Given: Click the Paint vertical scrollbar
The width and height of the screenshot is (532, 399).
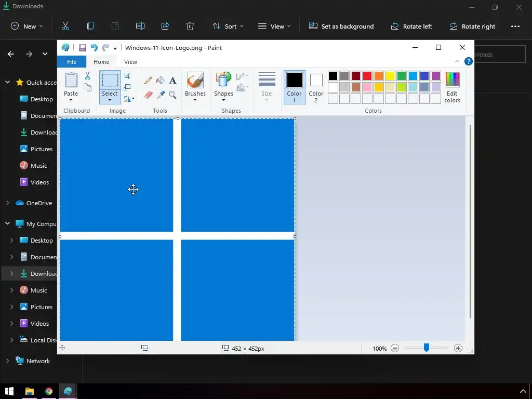Looking at the screenshot, I should pyautogui.click(x=470, y=221).
